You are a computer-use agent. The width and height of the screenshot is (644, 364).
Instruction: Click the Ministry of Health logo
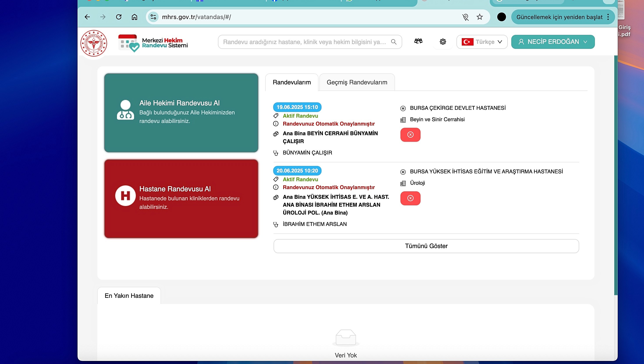pyautogui.click(x=94, y=43)
